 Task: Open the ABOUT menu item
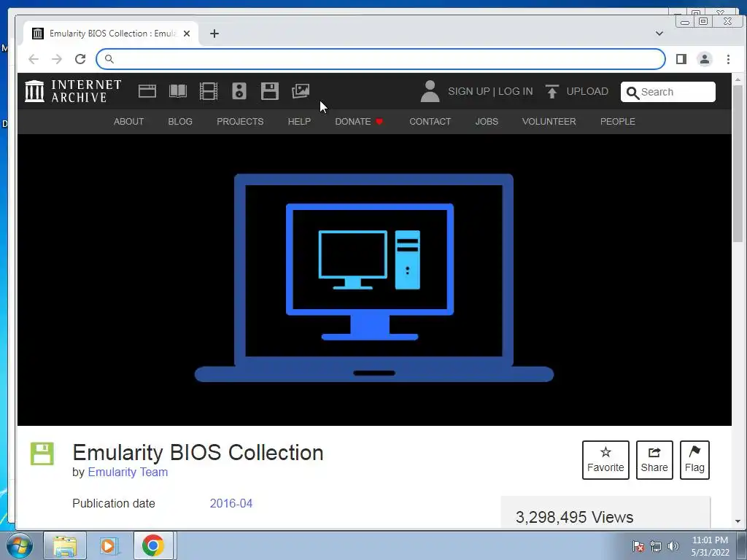[128, 122]
